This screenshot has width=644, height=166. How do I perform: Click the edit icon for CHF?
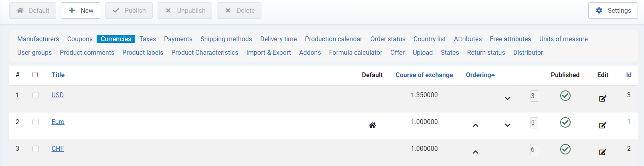603,152
